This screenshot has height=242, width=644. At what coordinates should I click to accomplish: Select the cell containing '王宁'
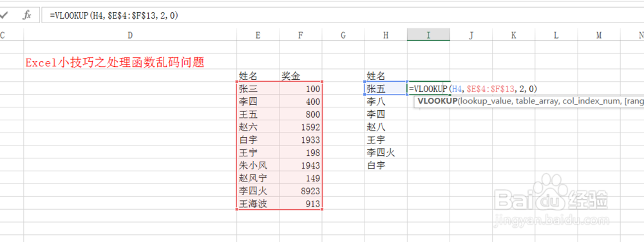click(x=258, y=153)
